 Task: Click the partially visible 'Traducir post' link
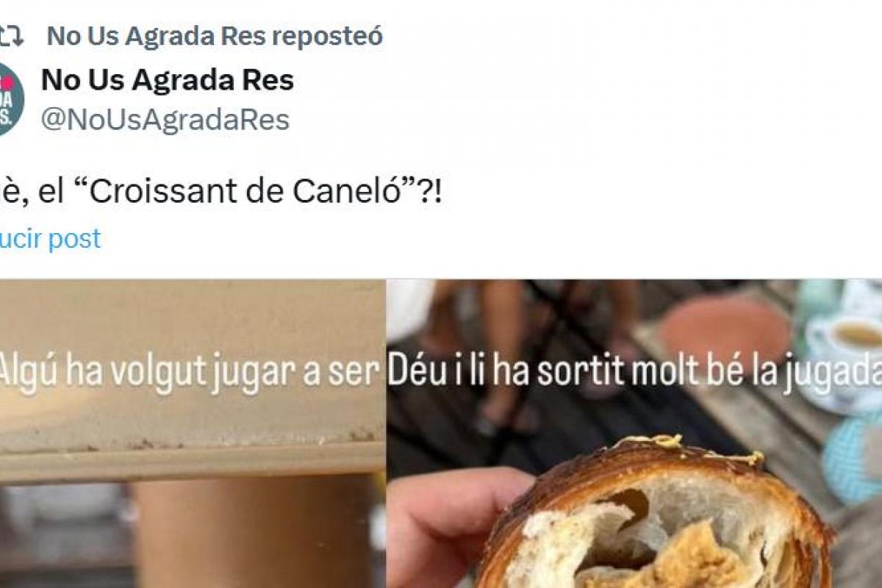[50, 239]
